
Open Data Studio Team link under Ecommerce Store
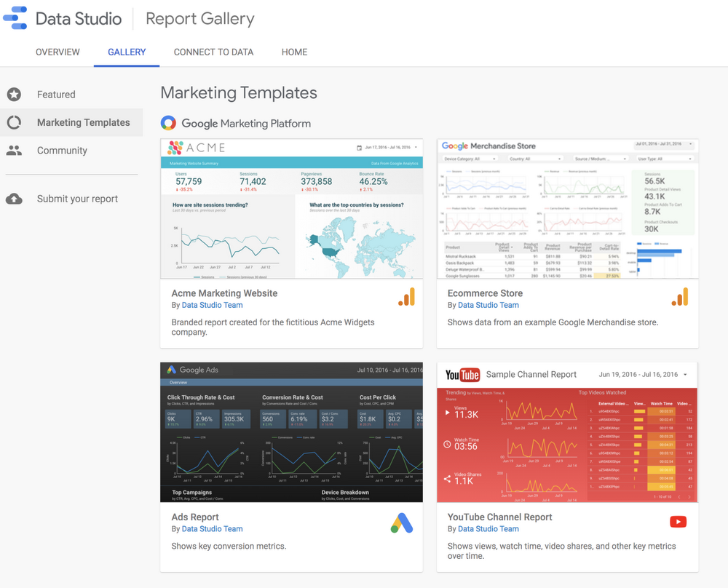pos(488,305)
